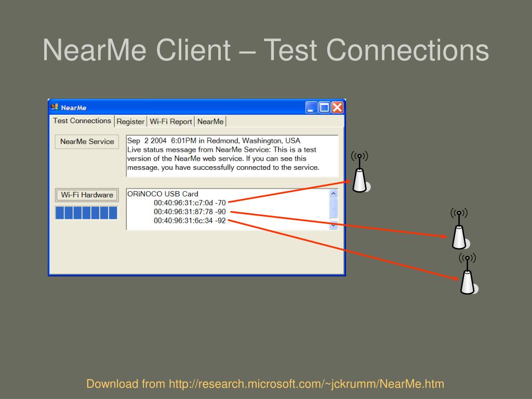Image resolution: width=532 pixels, height=399 pixels.
Task: Minimize the NearMe window
Action: coord(311,108)
